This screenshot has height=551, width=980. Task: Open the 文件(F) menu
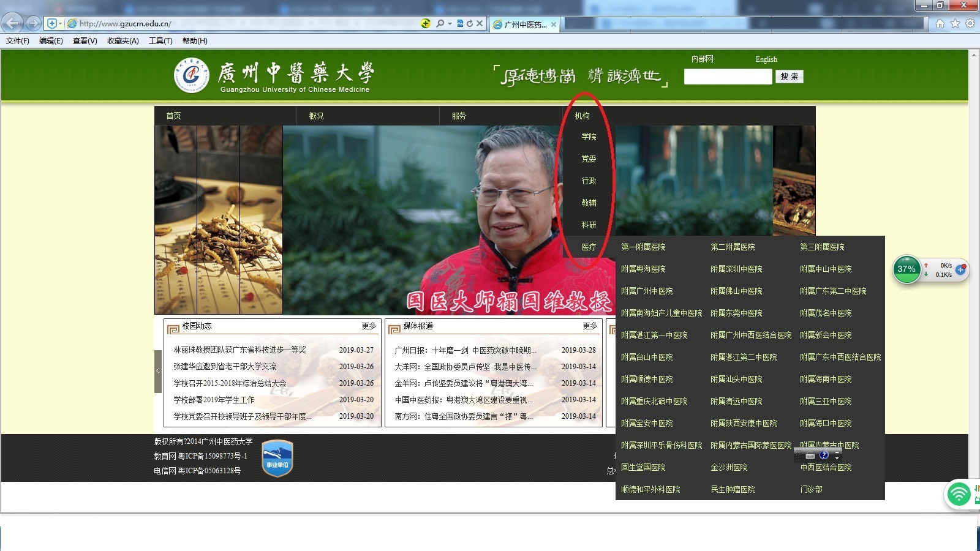[18, 41]
